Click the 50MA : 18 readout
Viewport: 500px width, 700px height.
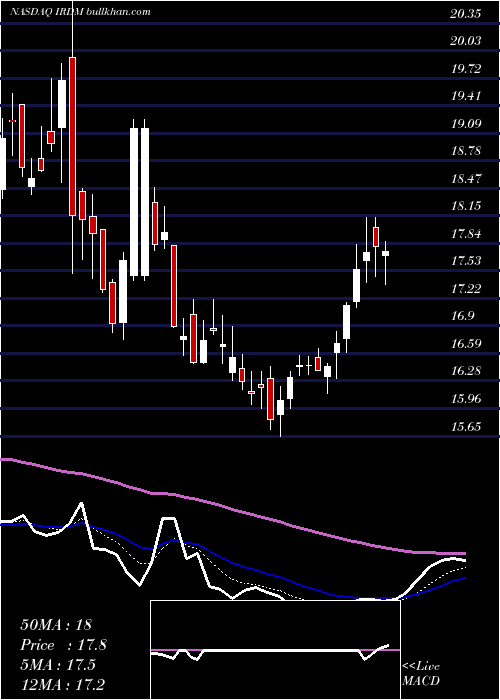point(56,625)
